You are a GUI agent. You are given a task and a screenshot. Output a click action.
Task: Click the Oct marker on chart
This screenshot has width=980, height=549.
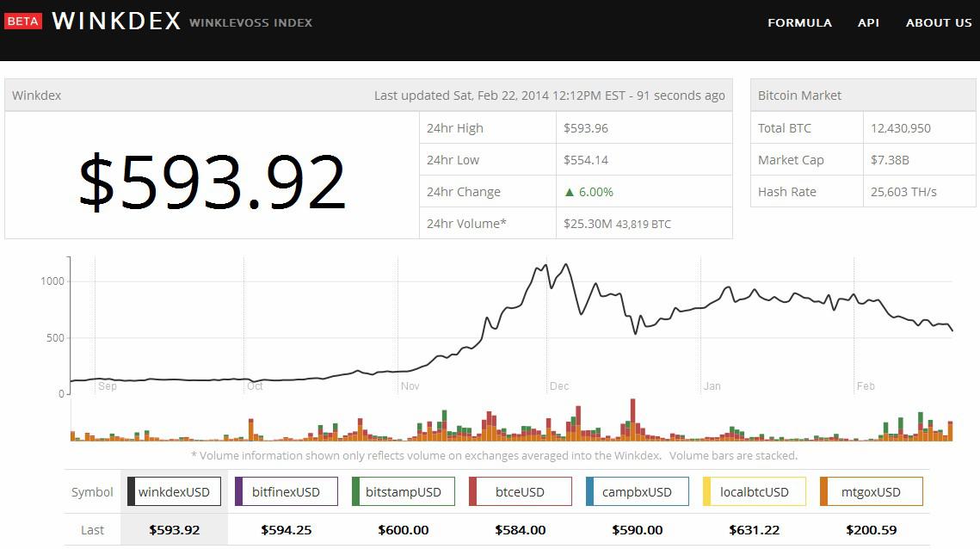(255, 386)
